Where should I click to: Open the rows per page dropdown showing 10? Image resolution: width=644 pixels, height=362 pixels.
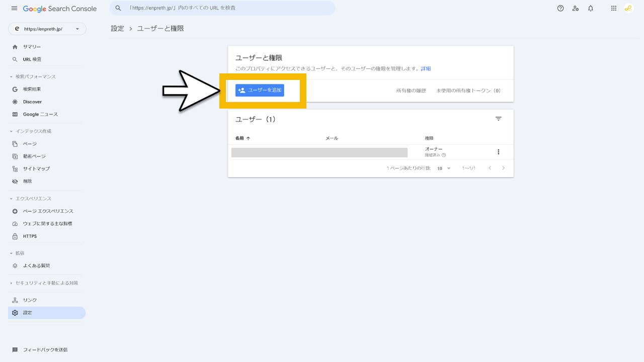coord(444,168)
